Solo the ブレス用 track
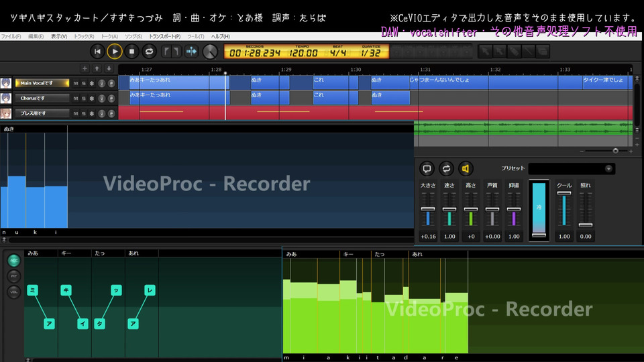This screenshot has height=362, width=644. tap(84, 114)
